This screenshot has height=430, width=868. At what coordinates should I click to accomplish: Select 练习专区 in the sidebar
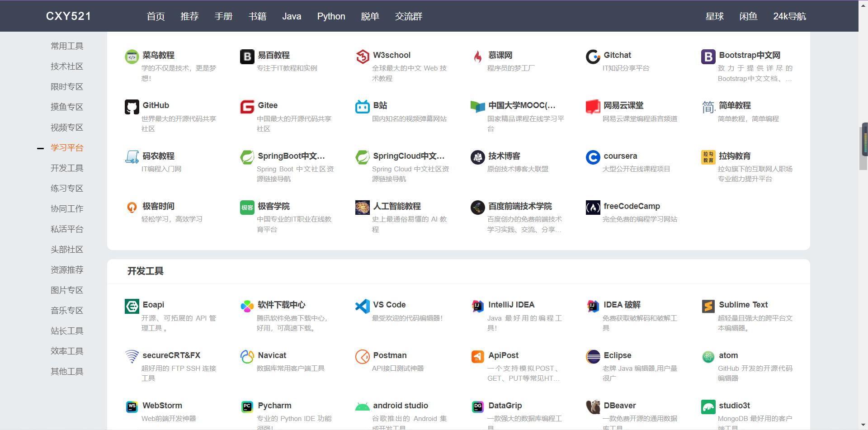67,189
